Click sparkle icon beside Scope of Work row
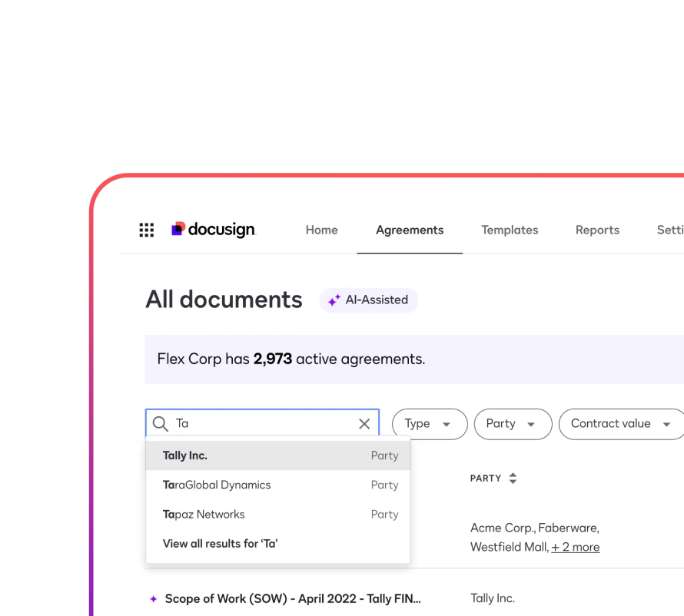Screen dimensions: 684x616 click(153, 599)
